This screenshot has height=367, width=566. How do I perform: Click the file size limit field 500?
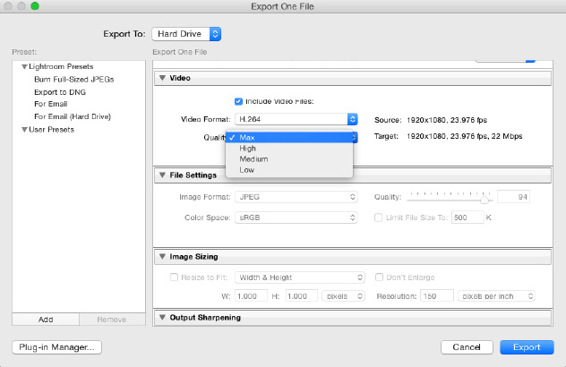click(x=467, y=218)
